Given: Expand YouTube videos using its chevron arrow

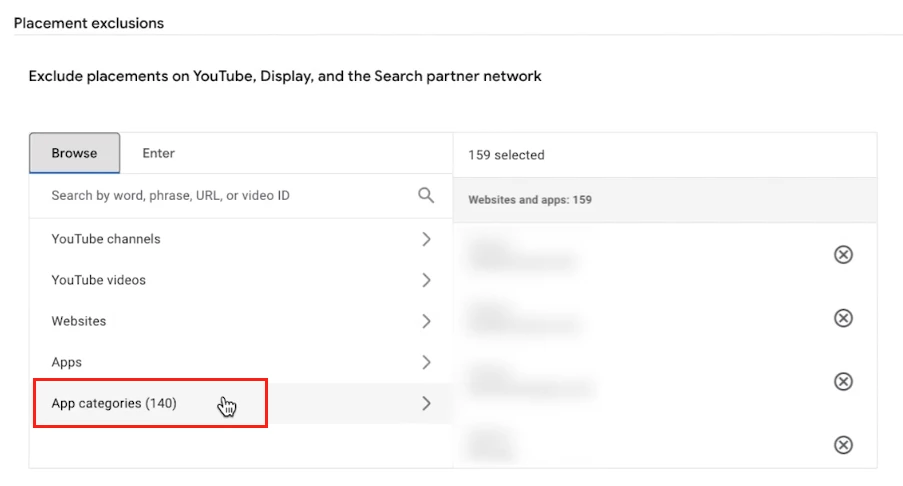Looking at the screenshot, I should (426, 280).
